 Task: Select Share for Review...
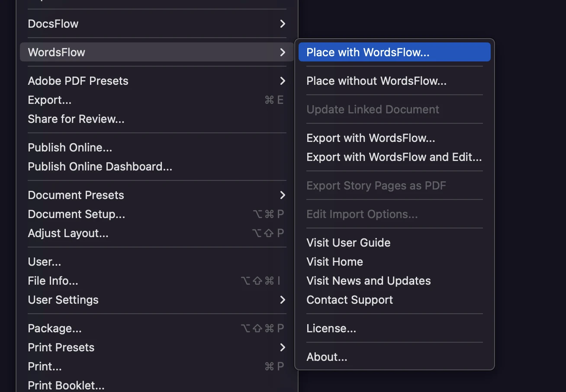point(157,119)
